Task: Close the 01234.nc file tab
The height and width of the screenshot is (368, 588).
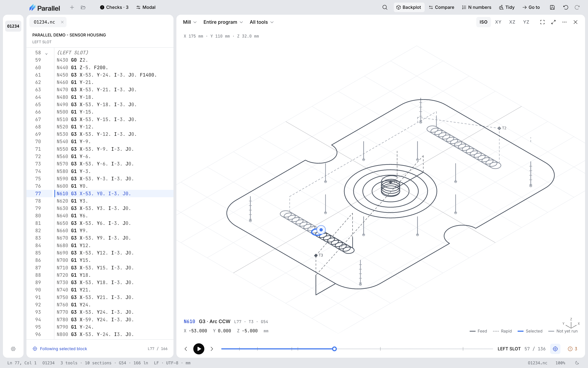Action: click(62, 22)
